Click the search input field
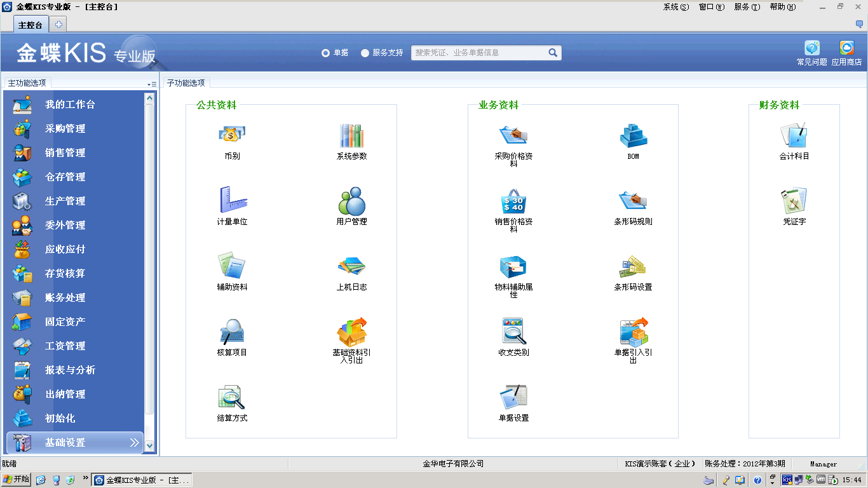 [x=479, y=53]
